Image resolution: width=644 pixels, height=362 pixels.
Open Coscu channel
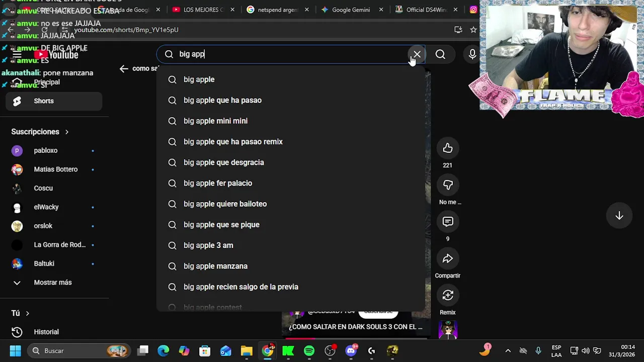(54, 188)
